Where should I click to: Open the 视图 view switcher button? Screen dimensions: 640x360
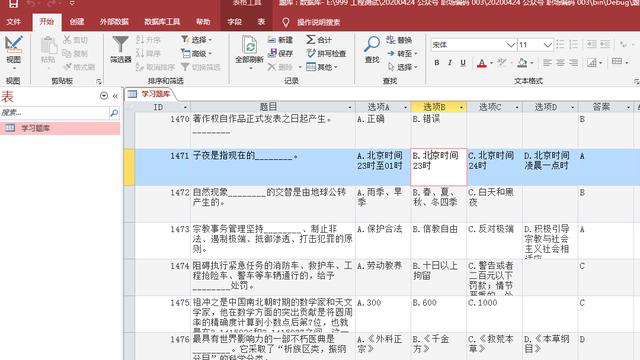click(13, 52)
